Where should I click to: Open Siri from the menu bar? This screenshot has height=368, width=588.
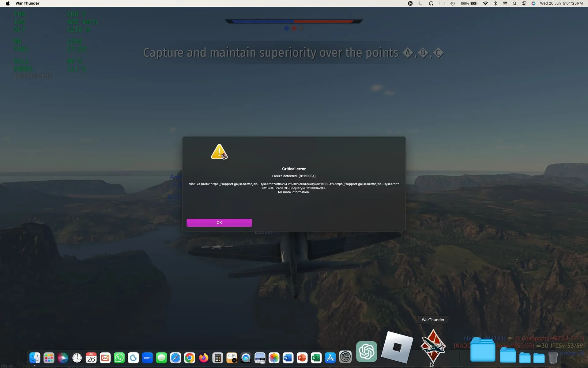pos(533,3)
